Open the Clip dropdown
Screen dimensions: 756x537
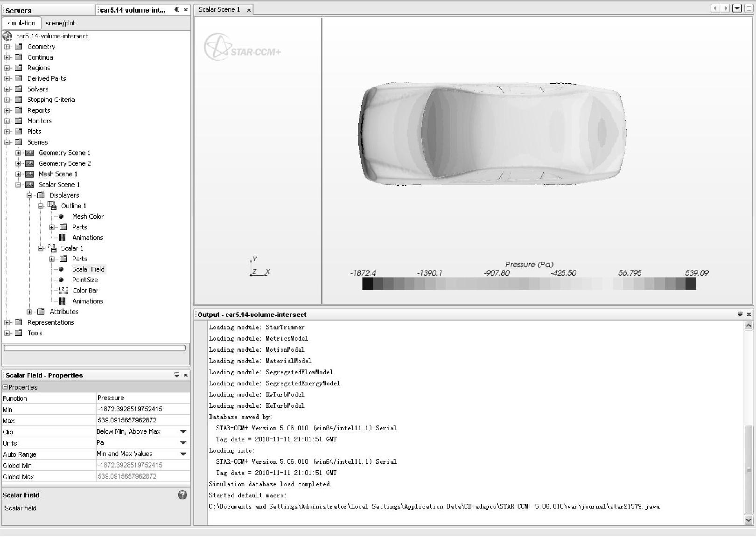183,432
